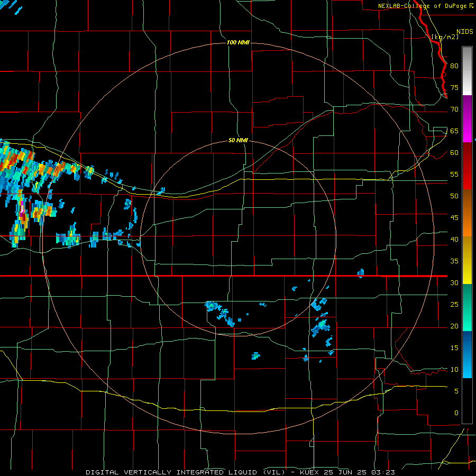The width and height of the screenshot is (476, 476).
Task: Select the 20 value on the color scale
Action: click(x=454, y=326)
